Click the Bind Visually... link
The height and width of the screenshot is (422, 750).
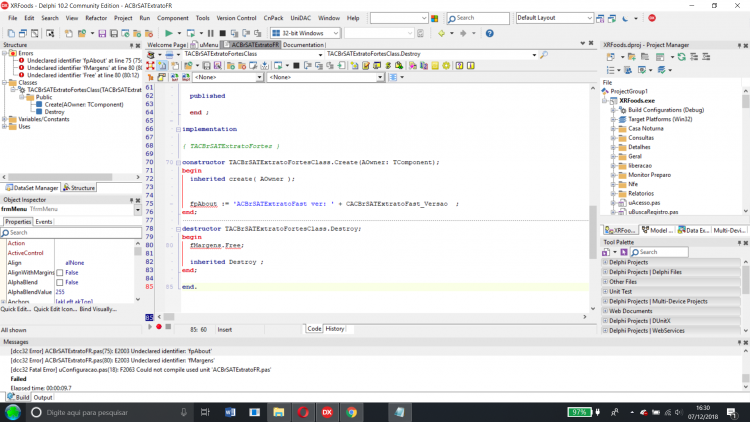[x=98, y=310]
